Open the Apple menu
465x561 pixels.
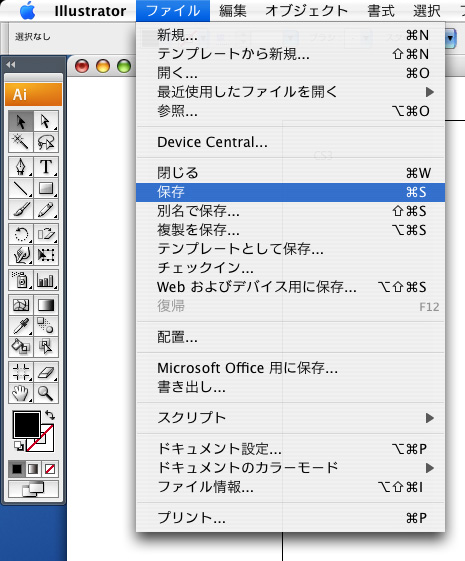click(x=28, y=11)
